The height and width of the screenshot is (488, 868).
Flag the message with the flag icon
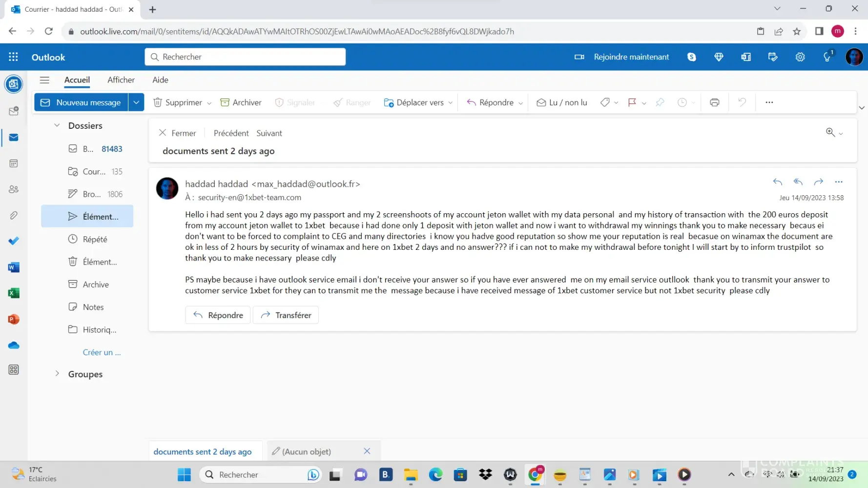click(x=632, y=102)
